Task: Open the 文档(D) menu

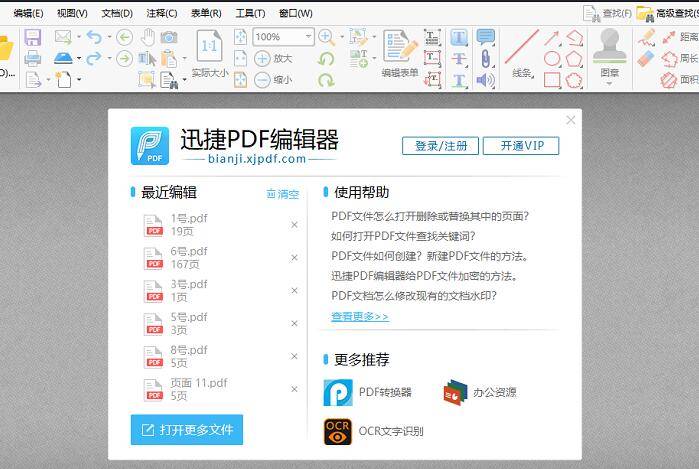Action: point(117,13)
